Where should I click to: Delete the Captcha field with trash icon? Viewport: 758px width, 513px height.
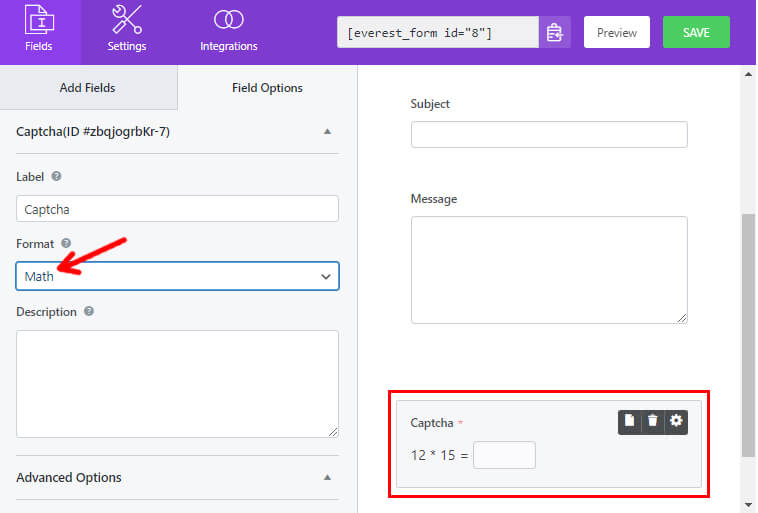pos(653,421)
